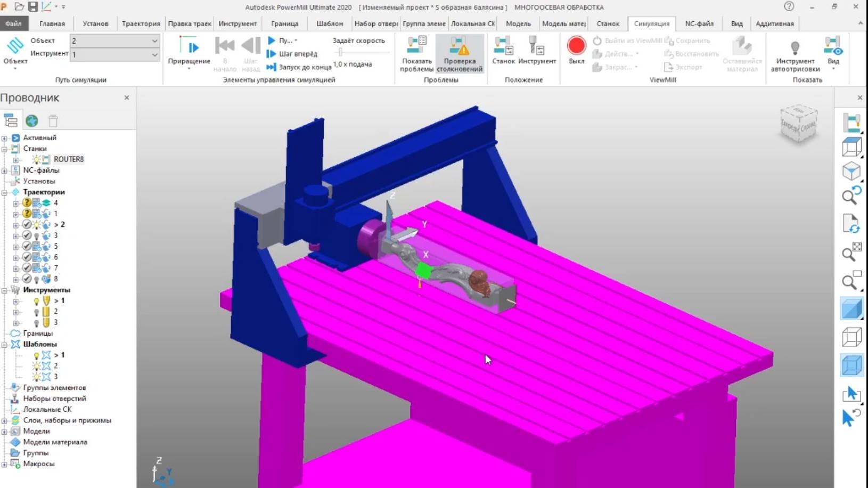
Task: Collapse the Шаблоны tree node
Action: 4,345
